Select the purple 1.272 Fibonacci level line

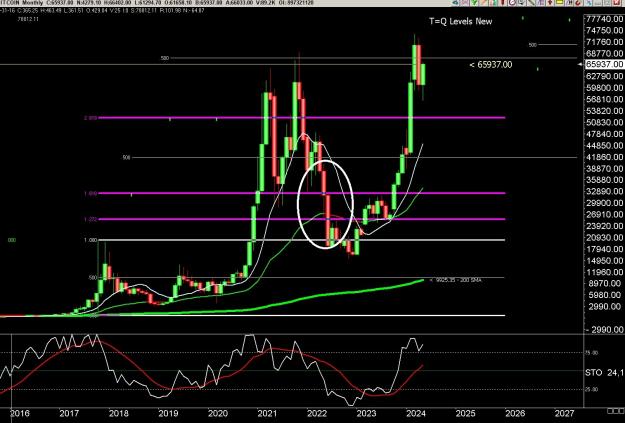click(x=302, y=219)
